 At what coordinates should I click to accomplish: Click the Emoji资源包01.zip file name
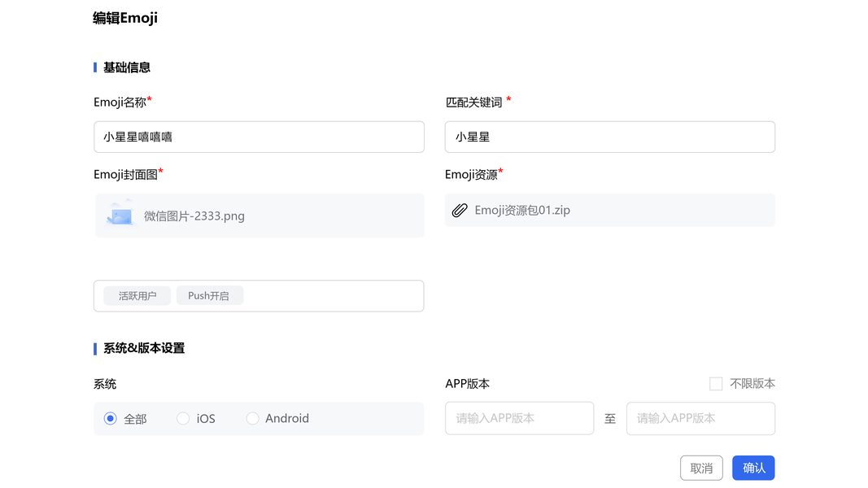coord(522,211)
